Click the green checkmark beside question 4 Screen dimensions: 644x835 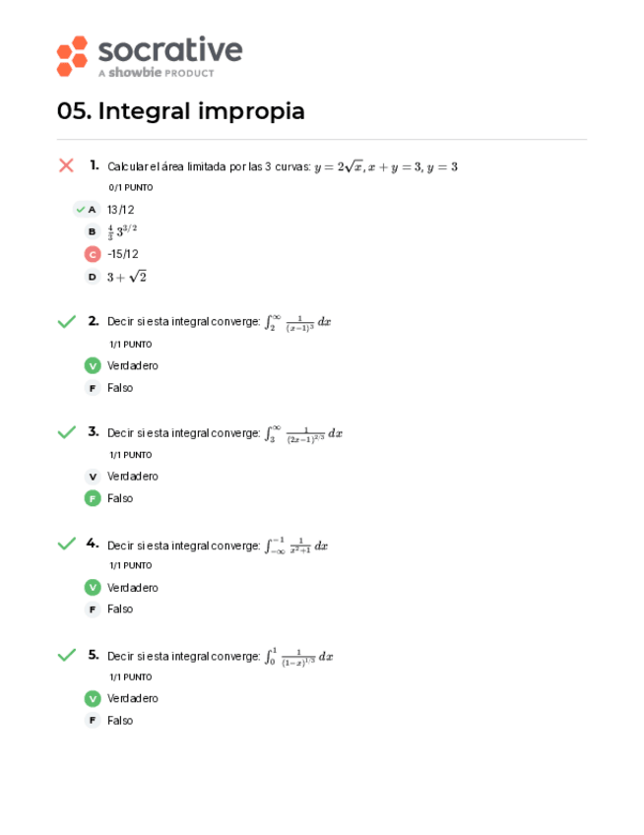pos(66,544)
